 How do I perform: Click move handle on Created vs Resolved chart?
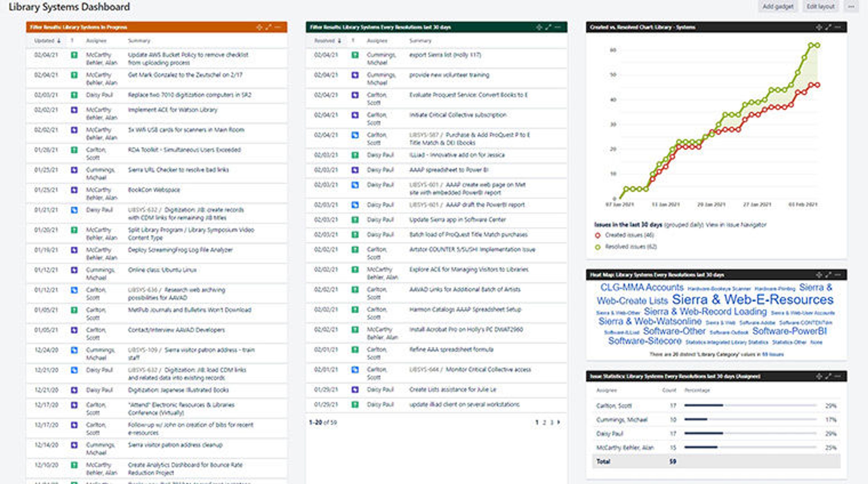(x=819, y=27)
